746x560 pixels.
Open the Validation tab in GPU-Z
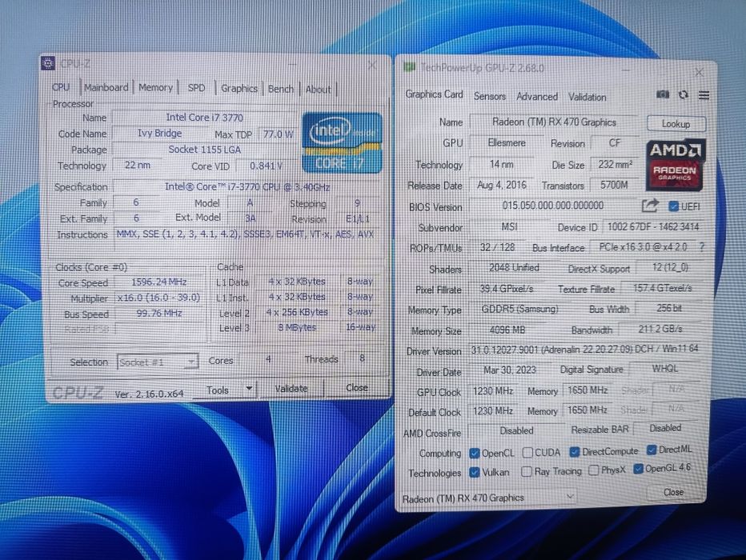click(587, 97)
